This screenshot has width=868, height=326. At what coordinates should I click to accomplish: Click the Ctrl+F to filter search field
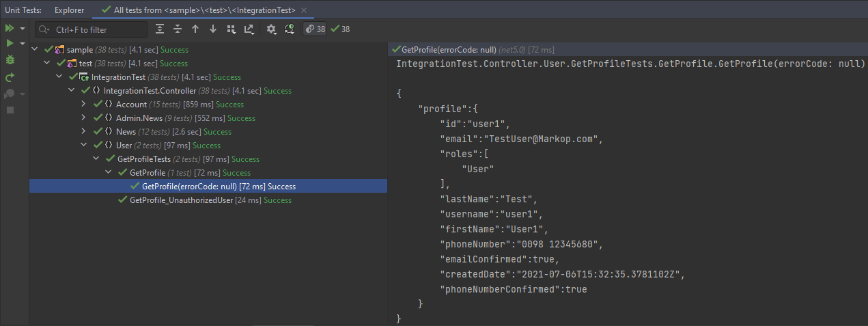tap(96, 29)
